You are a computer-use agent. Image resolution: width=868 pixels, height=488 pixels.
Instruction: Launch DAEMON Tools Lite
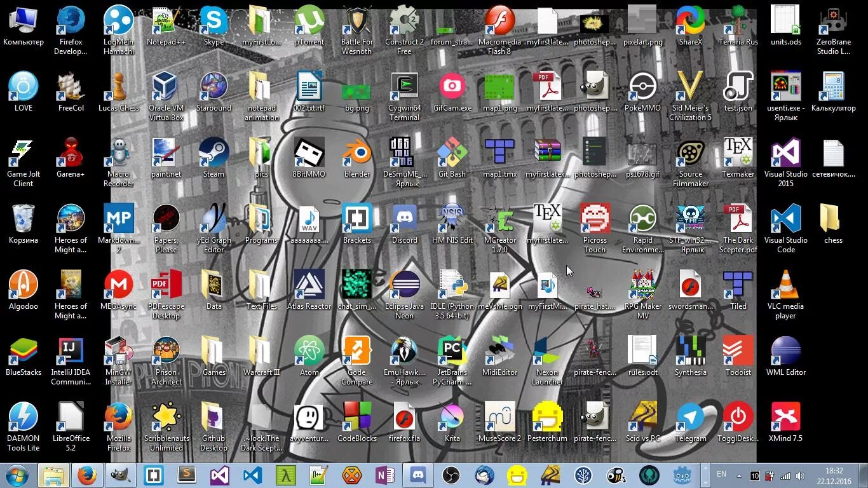coord(24,427)
